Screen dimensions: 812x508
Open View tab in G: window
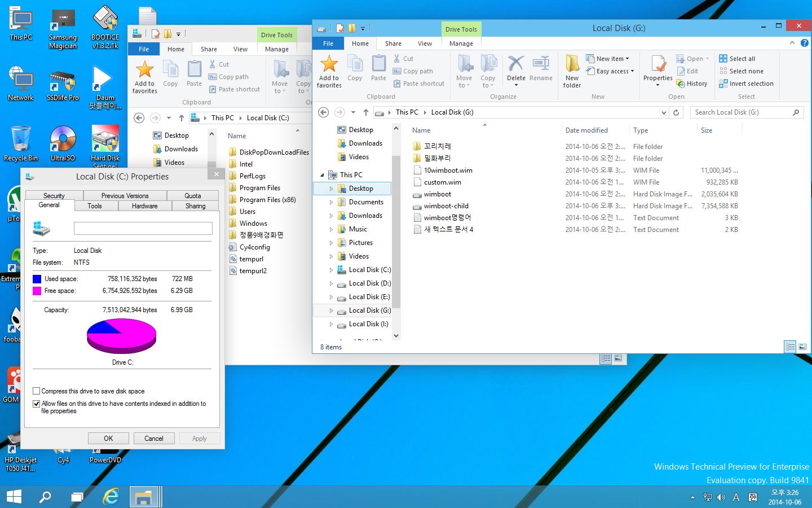(x=425, y=43)
